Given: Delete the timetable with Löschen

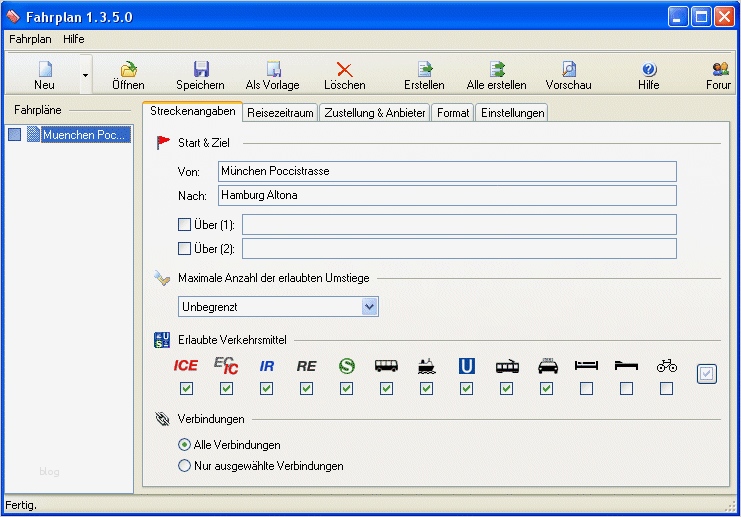Looking at the screenshot, I should click(x=345, y=76).
